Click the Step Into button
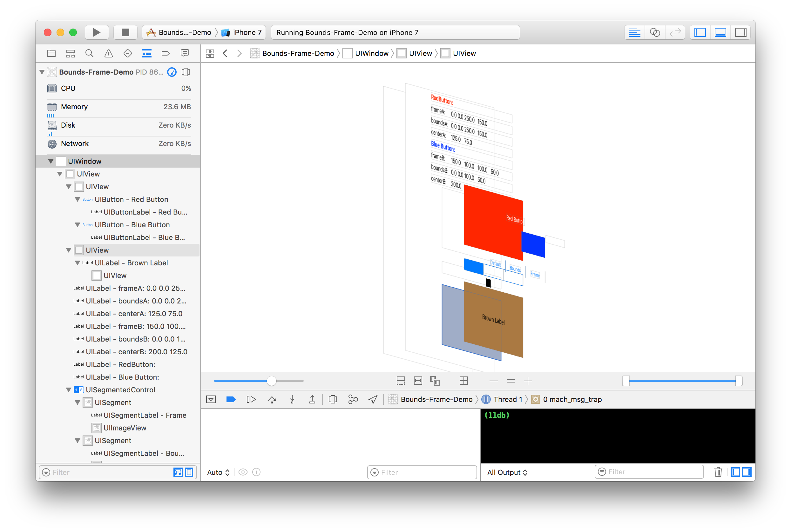This screenshot has width=791, height=532. (x=292, y=399)
